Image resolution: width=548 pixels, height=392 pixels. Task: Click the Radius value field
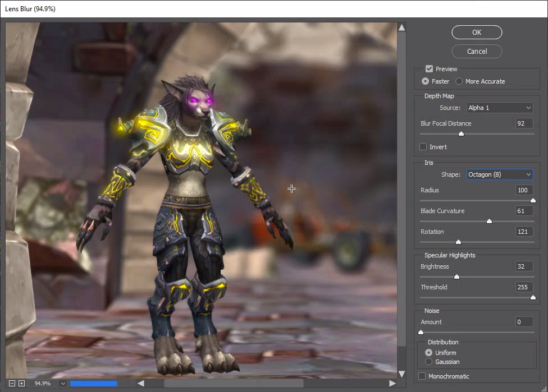[x=524, y=190]
